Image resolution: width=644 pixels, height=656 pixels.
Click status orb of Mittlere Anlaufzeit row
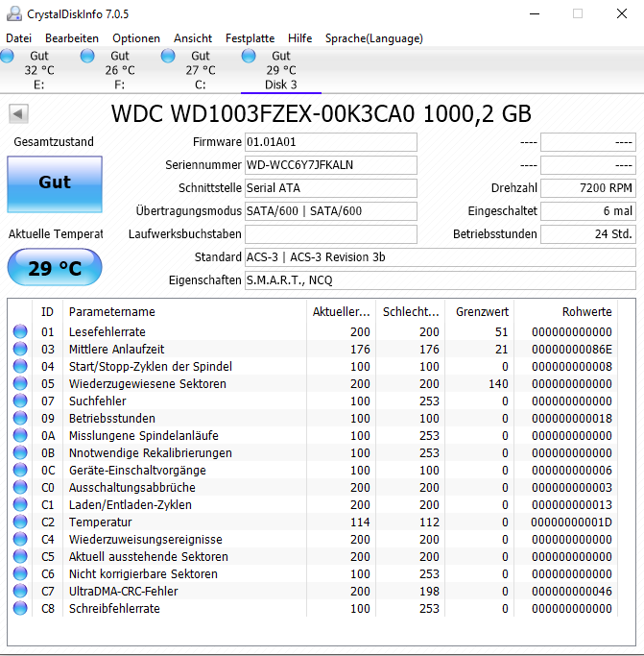tap(20, 349)
